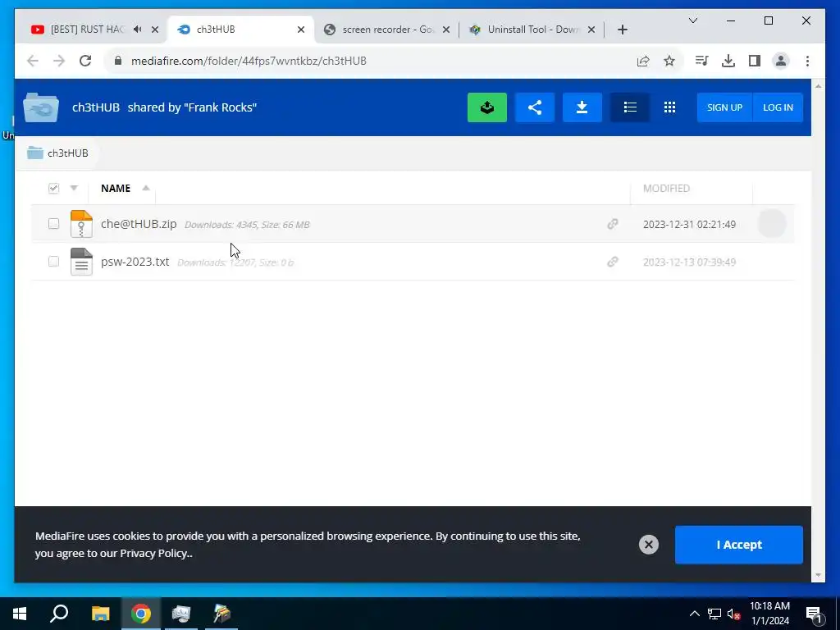
Task: Click the che@tHUB.zip archive file icon
Action: [81, 224]
